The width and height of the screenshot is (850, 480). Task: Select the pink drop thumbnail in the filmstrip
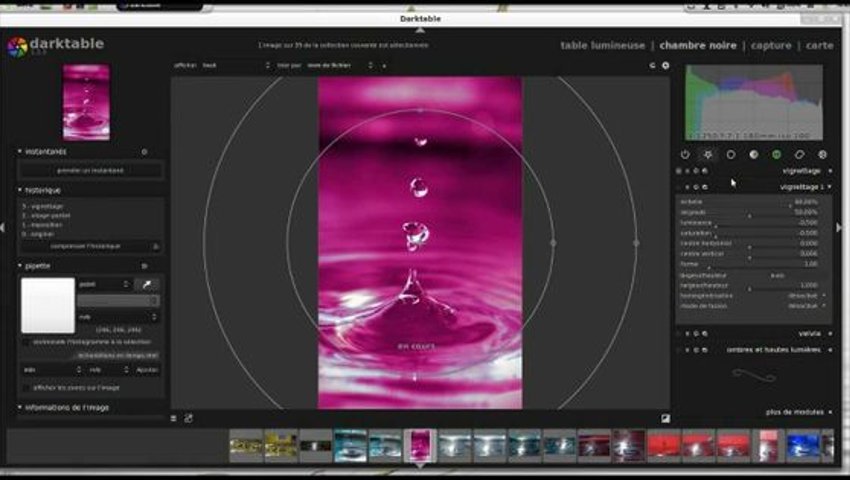pyautogui.click(x=420, y=446)
